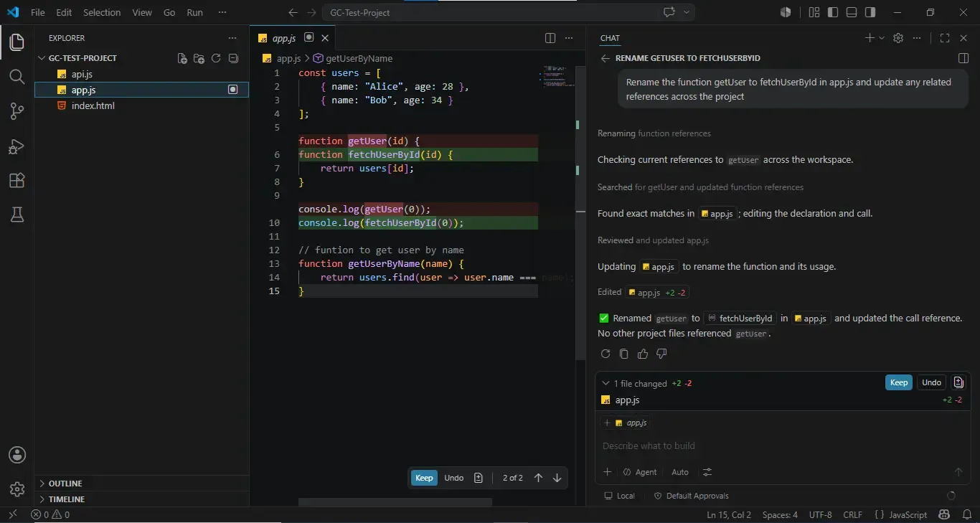Viewport: 980px width, 523px height.
Task: Open the Source Control view
Action: click(x=17, y=110)
